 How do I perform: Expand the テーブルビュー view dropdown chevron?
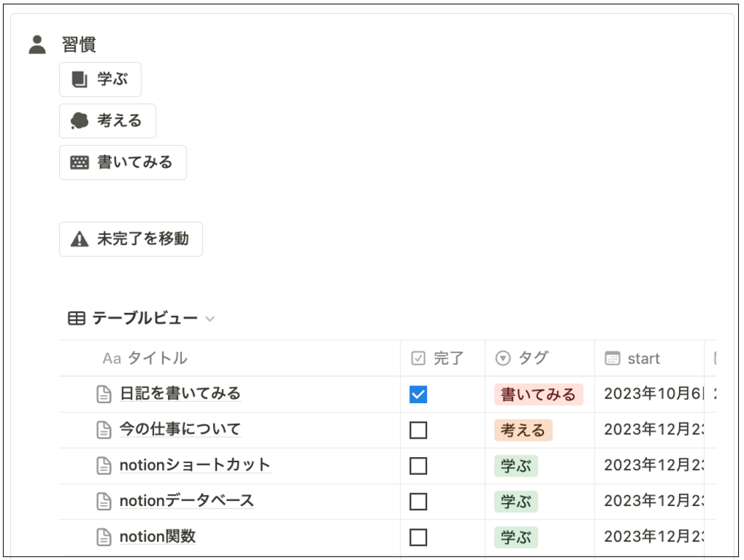point(210,320)
